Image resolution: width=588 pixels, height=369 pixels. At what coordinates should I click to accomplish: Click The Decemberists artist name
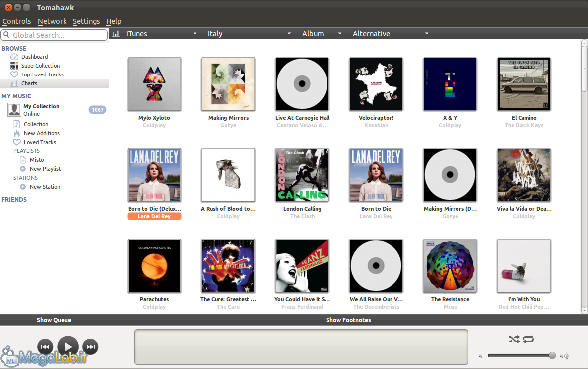(x=376, y=307)
